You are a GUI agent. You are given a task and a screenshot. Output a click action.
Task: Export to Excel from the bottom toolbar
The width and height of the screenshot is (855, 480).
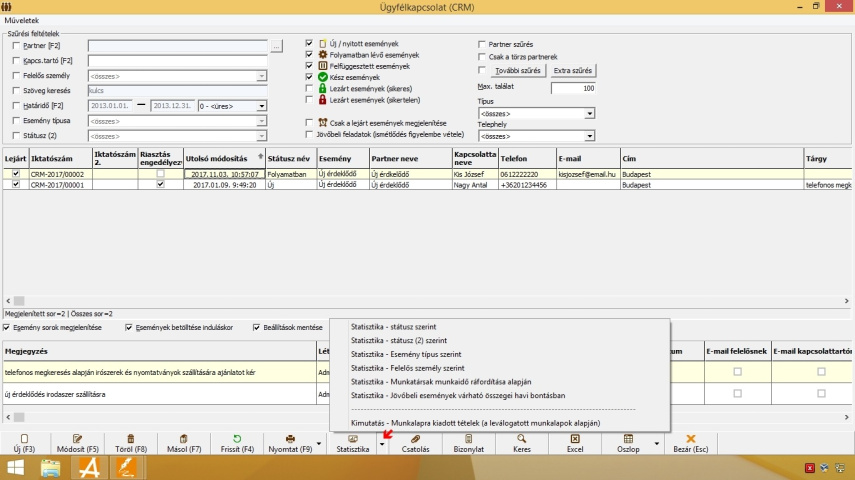coord(574,443)
